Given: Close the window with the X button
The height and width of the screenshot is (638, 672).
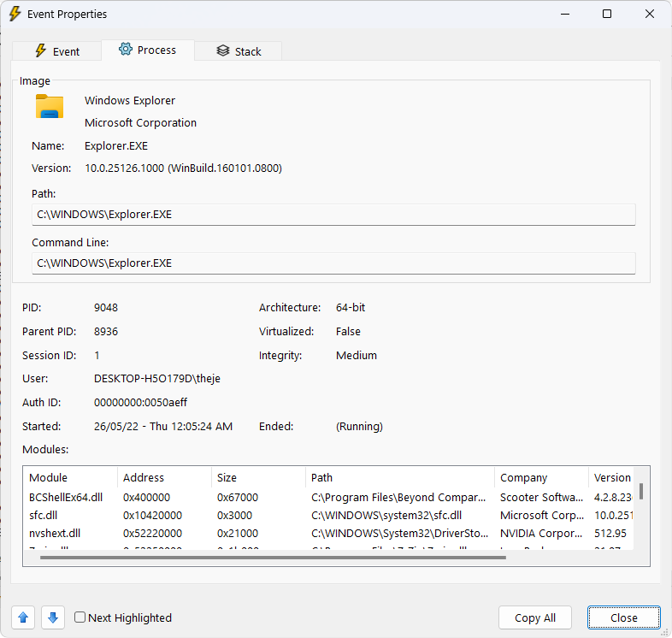Looking at the screenshot, I should [649, 14].
